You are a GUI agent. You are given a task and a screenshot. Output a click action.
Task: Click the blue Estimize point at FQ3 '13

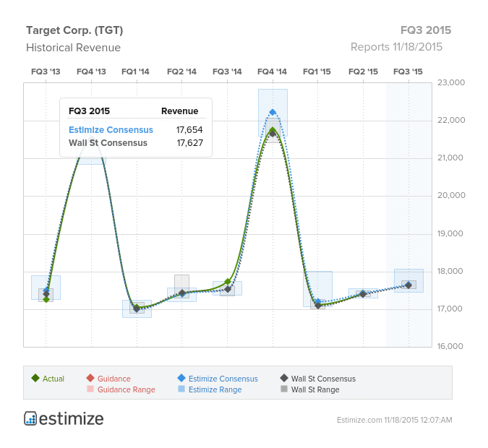pos(46,290)
